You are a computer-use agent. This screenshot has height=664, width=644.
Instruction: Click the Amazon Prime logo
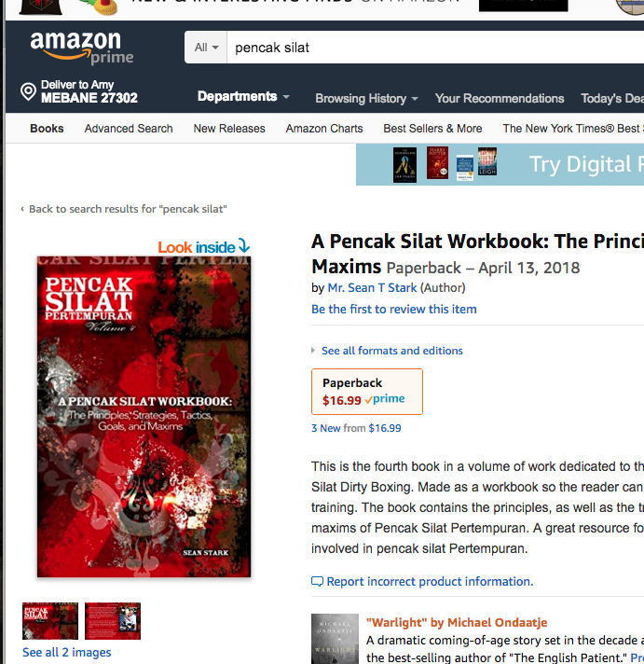82,48
